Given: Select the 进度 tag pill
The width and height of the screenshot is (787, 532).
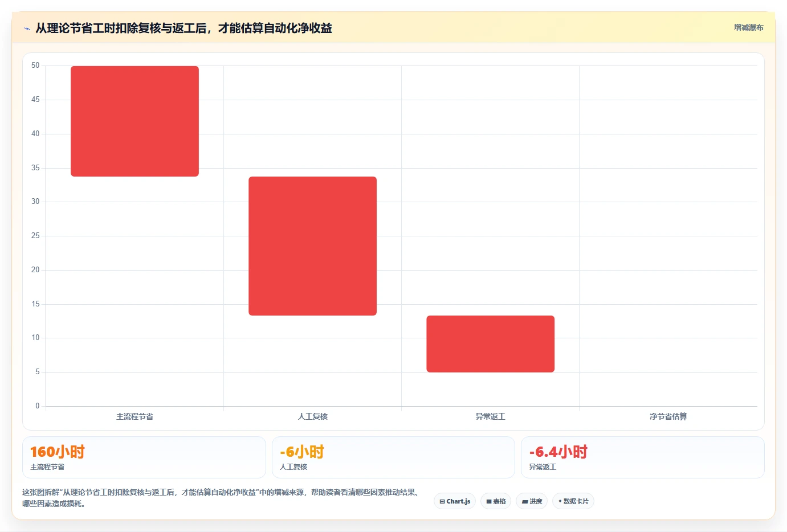Looking at the screenshot, I should click(532, 501).
